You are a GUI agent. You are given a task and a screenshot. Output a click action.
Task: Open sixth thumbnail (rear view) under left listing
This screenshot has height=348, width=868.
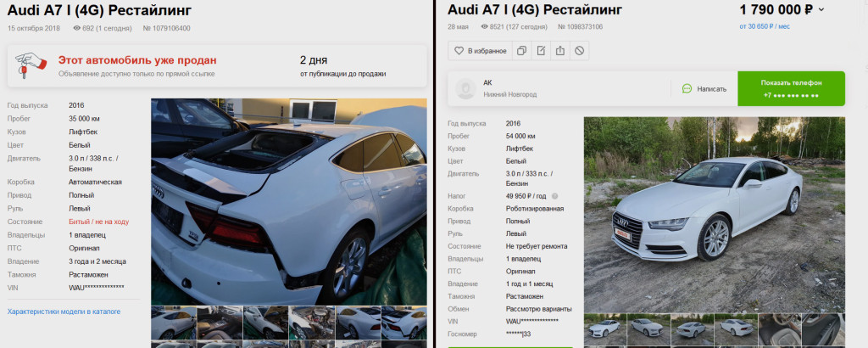coord(404,323)
